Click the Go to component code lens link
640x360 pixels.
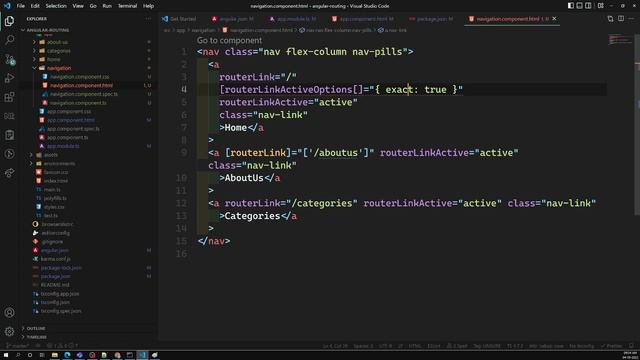pos(229,40)
